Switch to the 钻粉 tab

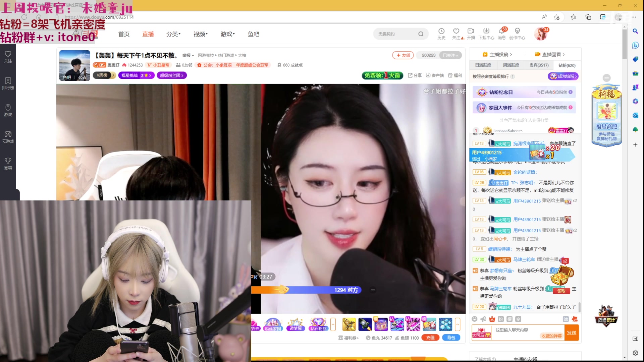[x=567, y=65]
